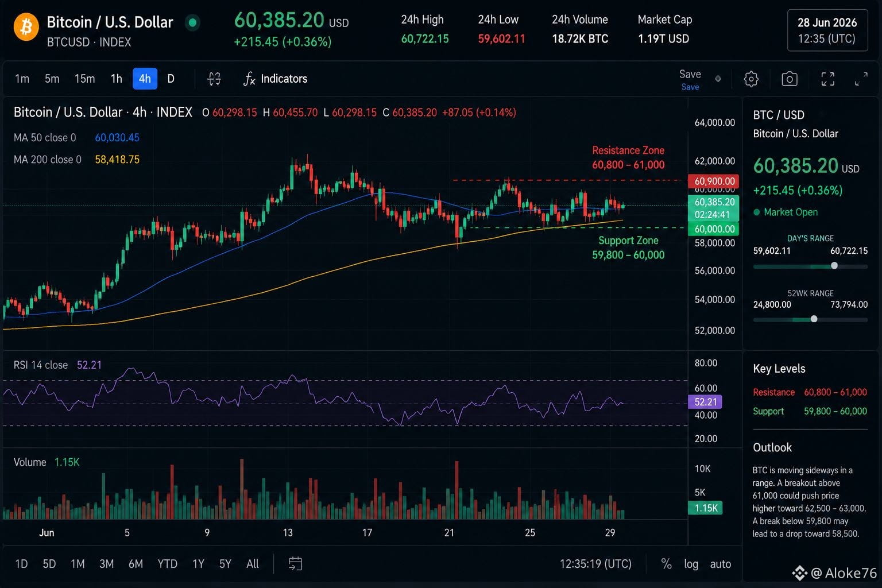Viewport: 882px width, 588px height.
Task: Click the green live status dot by the title
Action: coord(192,23)
